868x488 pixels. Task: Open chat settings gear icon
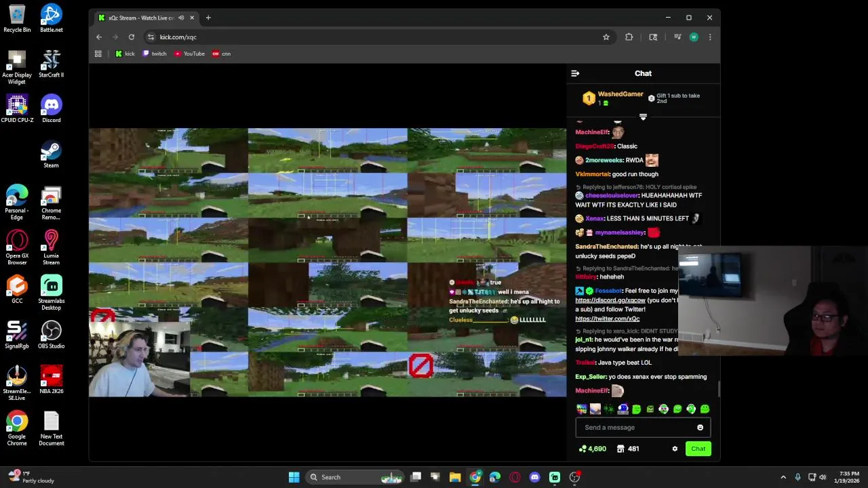tap(675, 449)
